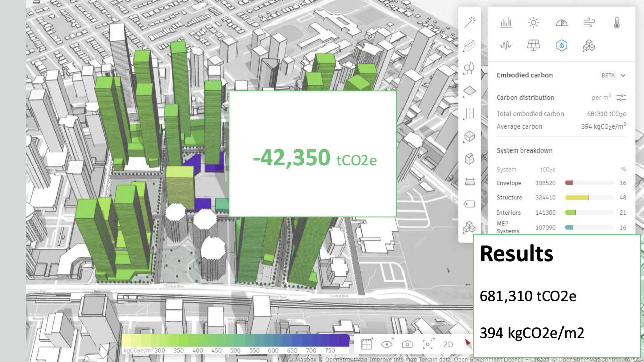Take a screenshot with camera button
Image resolution: width=644 pixels, height=362 pixels.
click(407, 344)
